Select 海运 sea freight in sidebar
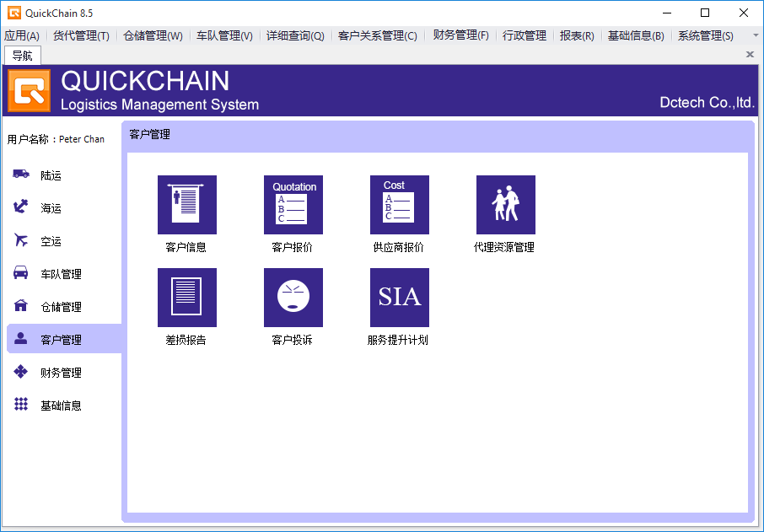Viewport: 764px width, 532px height. [51, 208]
